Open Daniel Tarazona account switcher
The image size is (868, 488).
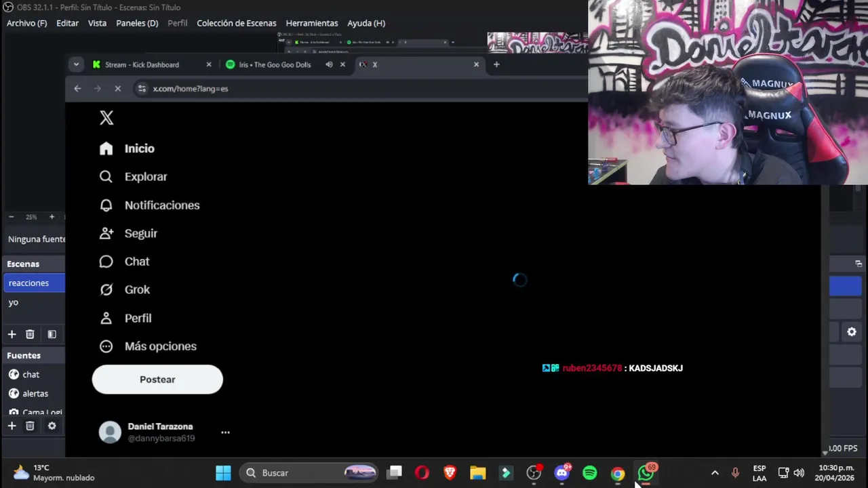[x=164, y=432]
